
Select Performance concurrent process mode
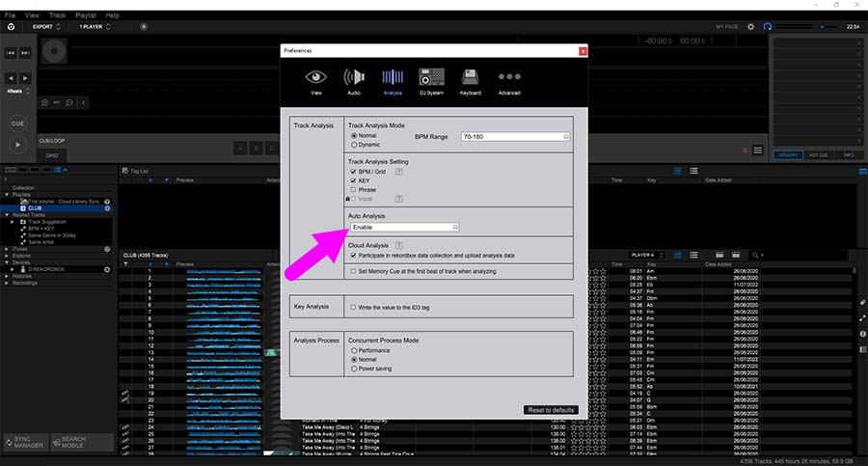tap(354, 351)
